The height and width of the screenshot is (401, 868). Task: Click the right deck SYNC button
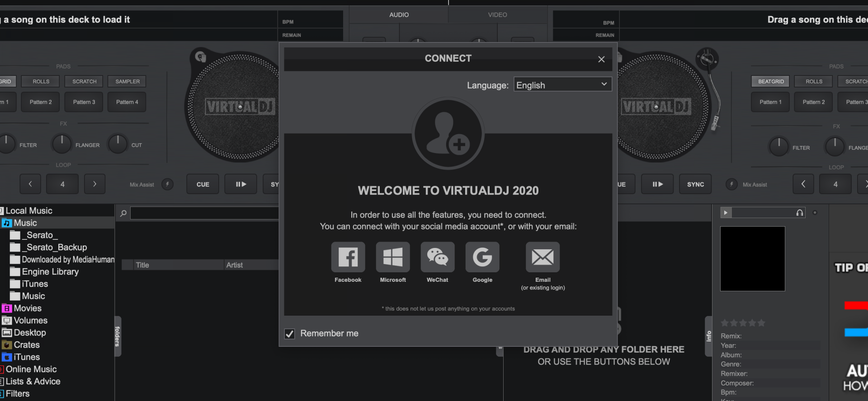695,184
